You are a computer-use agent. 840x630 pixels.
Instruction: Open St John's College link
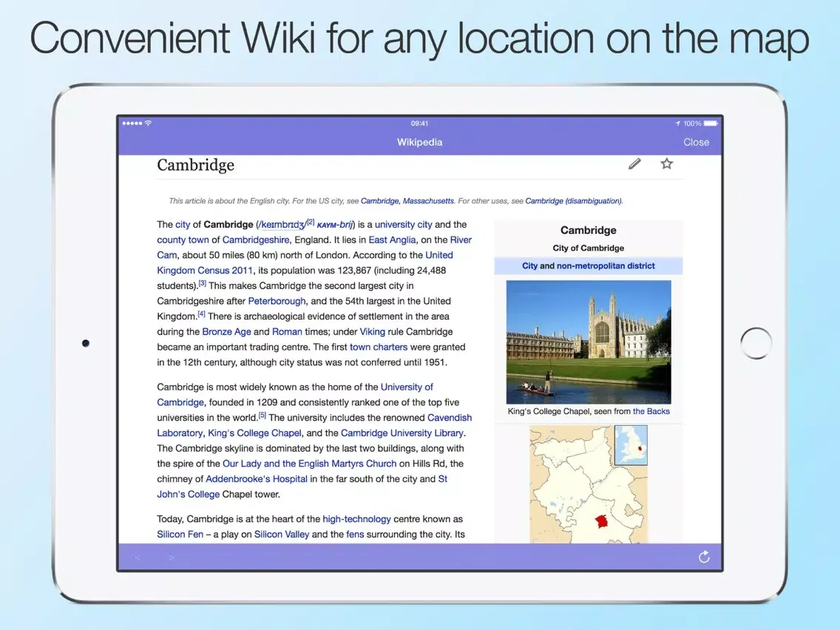point(302,487)
